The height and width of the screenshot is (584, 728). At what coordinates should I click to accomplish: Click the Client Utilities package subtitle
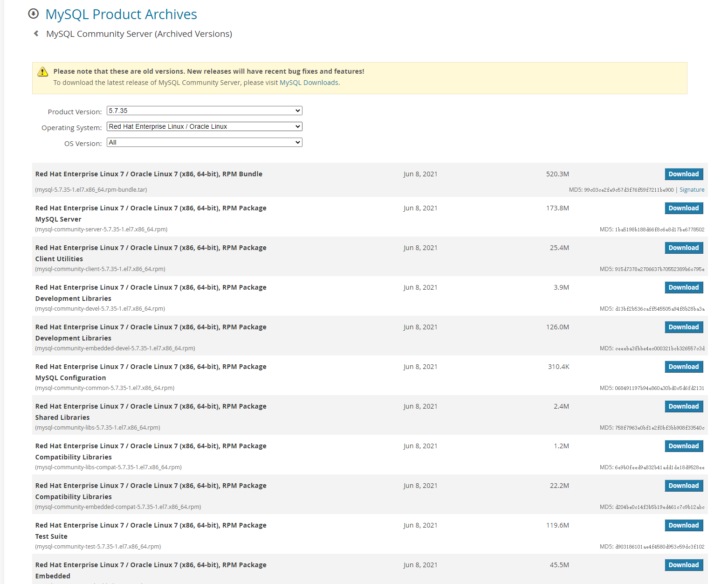click(59, 259)
